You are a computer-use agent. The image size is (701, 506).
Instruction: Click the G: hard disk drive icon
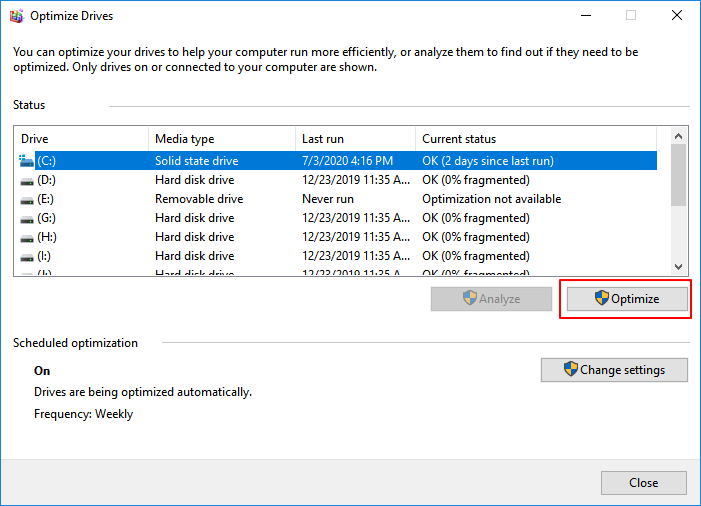[x=26, y=218]
